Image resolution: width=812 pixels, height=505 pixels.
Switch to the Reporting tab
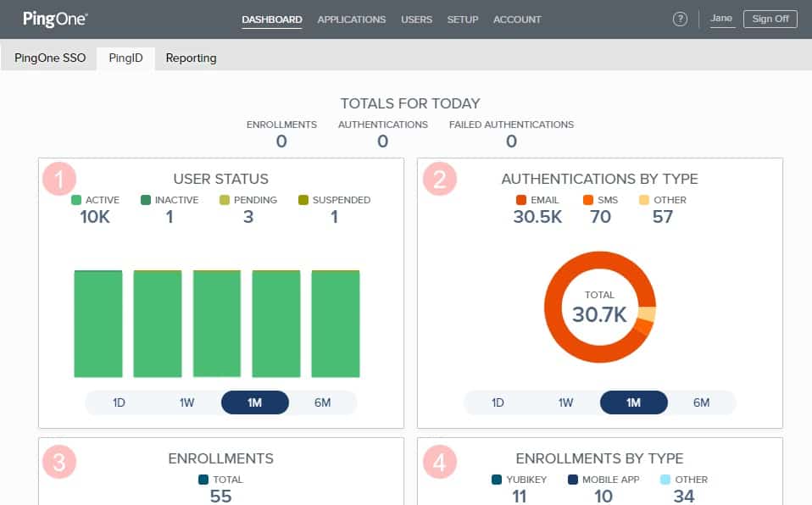pyautogui.click(x=191, y=58)
